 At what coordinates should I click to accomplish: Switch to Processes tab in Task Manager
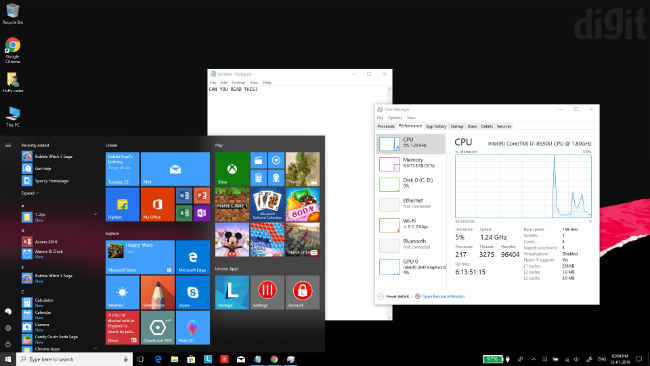tap(386, 126)
